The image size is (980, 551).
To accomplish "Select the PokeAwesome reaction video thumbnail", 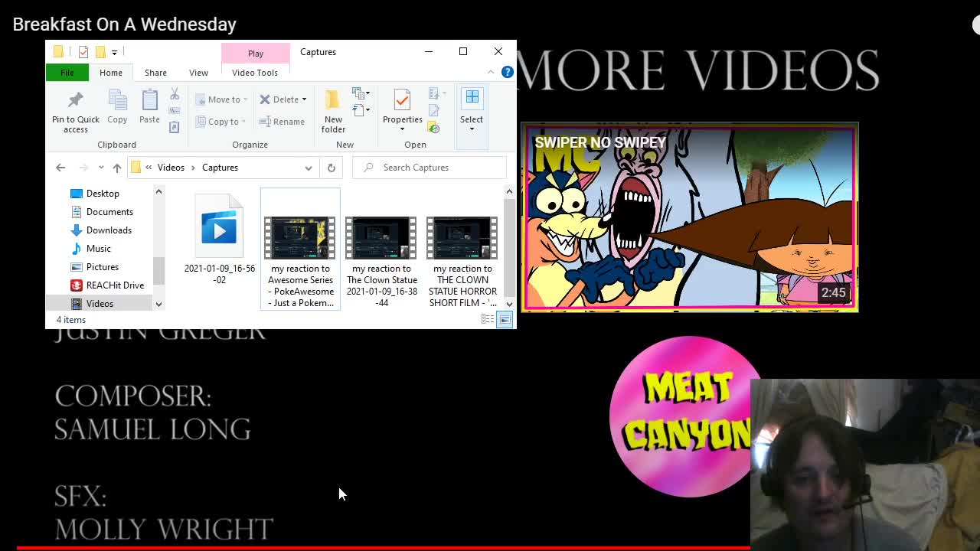I will [299, 237].
